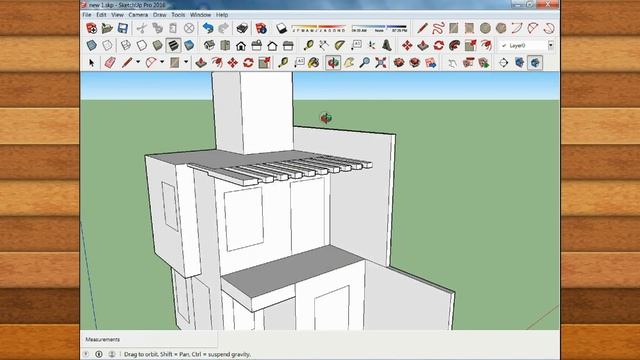Select the Follow Me tool
The height and width of the screenshot is (360, 640).
click(454, 45)
